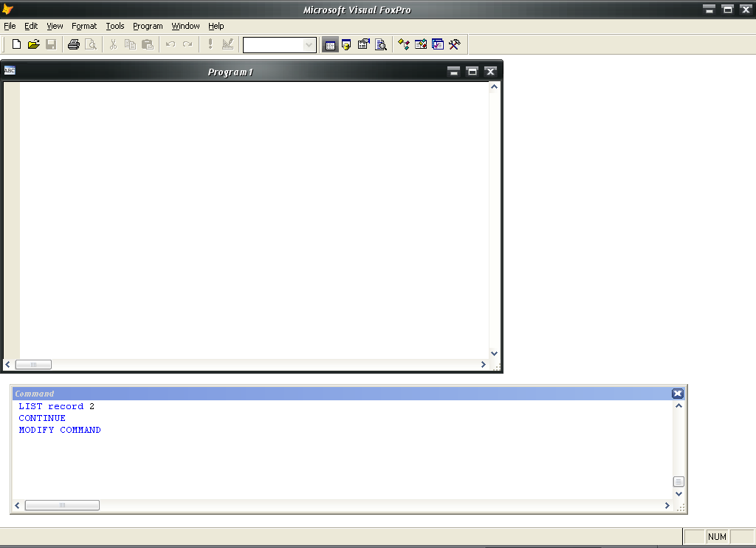
Task: Maximize the Program1 window
Action: [472, 72]
